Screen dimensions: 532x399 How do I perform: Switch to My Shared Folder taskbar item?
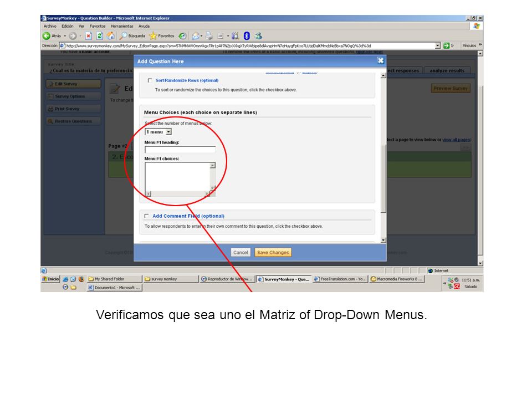coord(114,279)
